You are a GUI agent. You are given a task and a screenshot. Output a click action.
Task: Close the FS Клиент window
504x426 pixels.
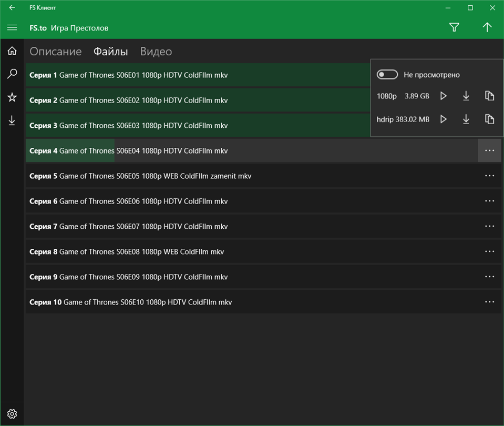492,8
